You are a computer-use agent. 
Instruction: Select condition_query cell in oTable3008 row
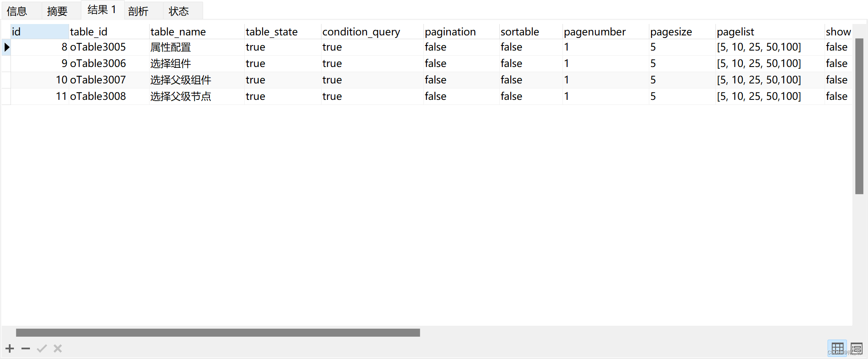tap(372, 96)
